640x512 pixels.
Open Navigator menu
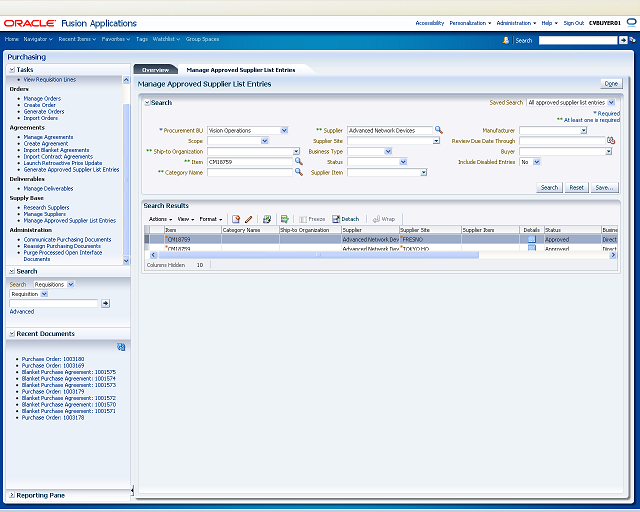38,39
